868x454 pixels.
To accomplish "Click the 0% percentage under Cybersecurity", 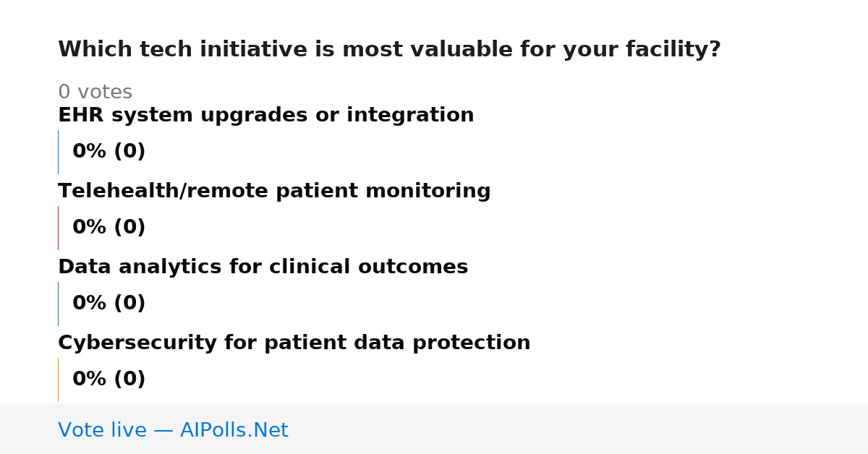I will [90, 380].
